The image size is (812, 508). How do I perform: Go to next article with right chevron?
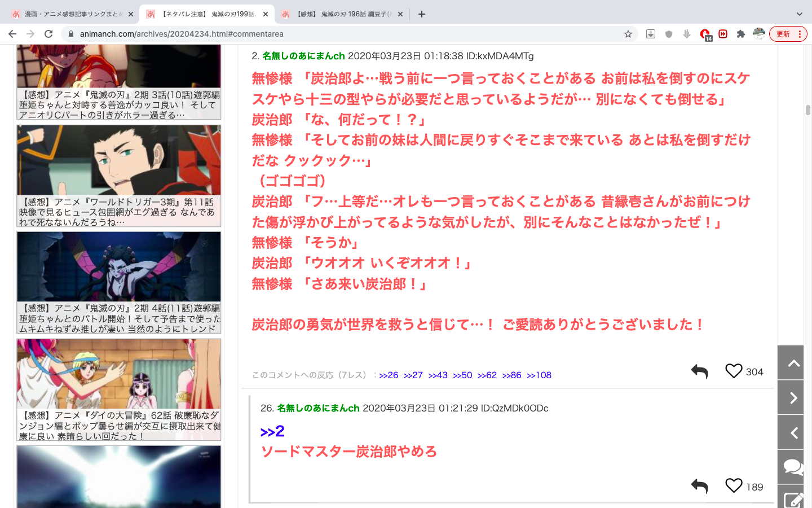[793, 398]
